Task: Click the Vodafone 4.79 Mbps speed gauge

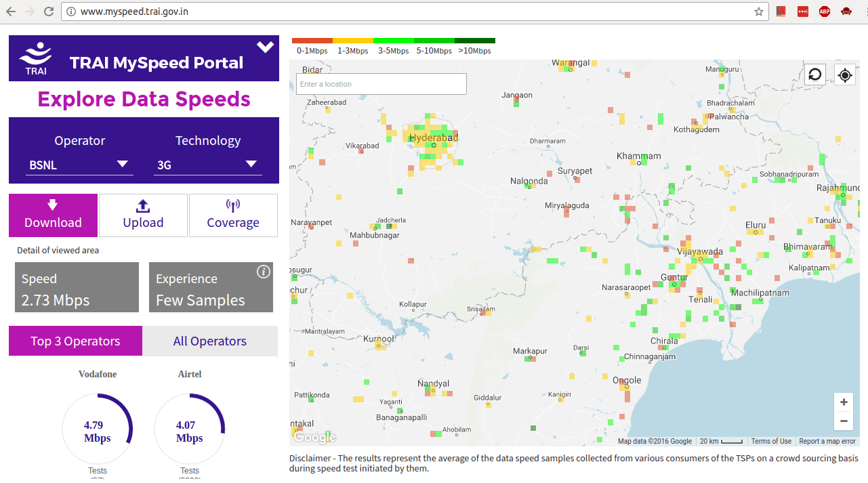Action: click(97, 428)
